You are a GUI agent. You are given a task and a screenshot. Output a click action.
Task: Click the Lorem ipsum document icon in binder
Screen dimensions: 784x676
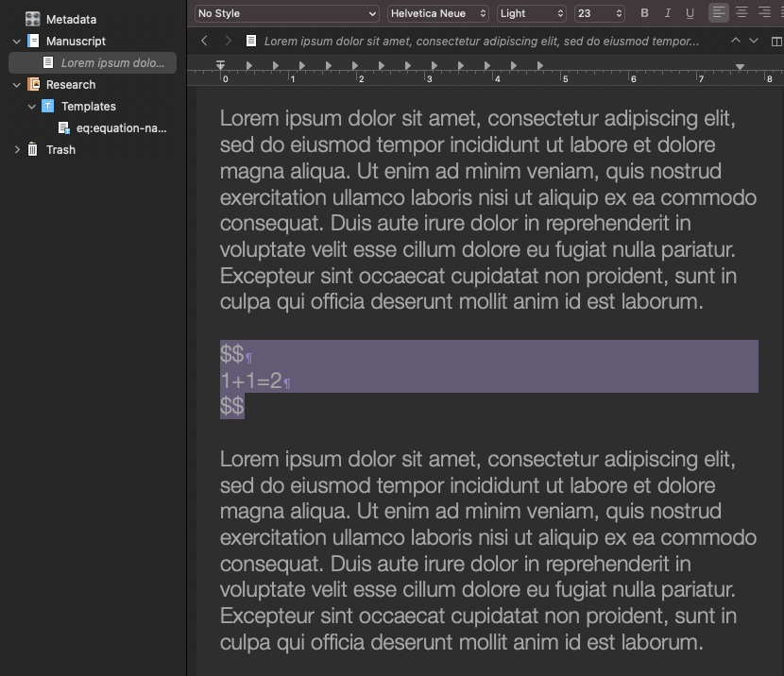(48, 62)
